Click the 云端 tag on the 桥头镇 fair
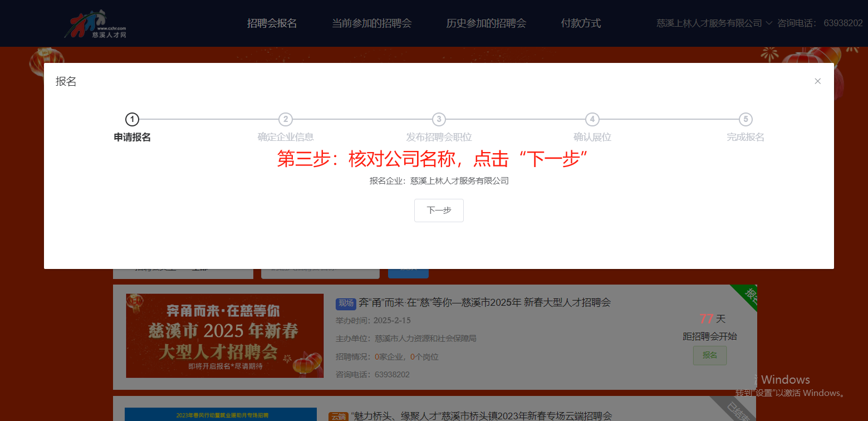The height and width of the screenshot is (421, 868). tap(338, 417)
